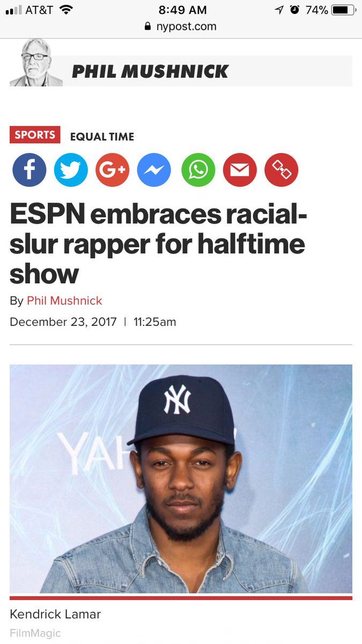Tap the Twitter share icon
Image resolution: width=362 pixels, height=644 pixels.
[x=71, y=170]
